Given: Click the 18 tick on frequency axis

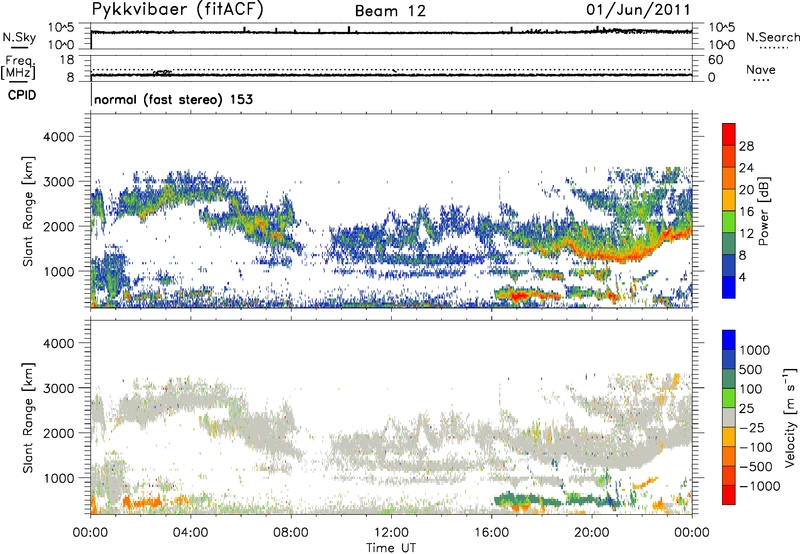Looking at the screenshot, I should 66,60.
